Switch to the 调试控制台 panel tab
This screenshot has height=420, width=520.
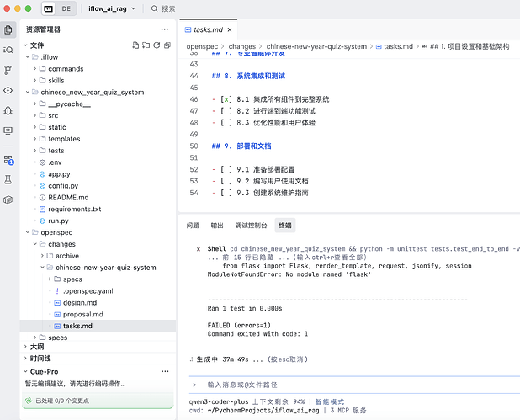pyautogui.click(x=251, y=226)
